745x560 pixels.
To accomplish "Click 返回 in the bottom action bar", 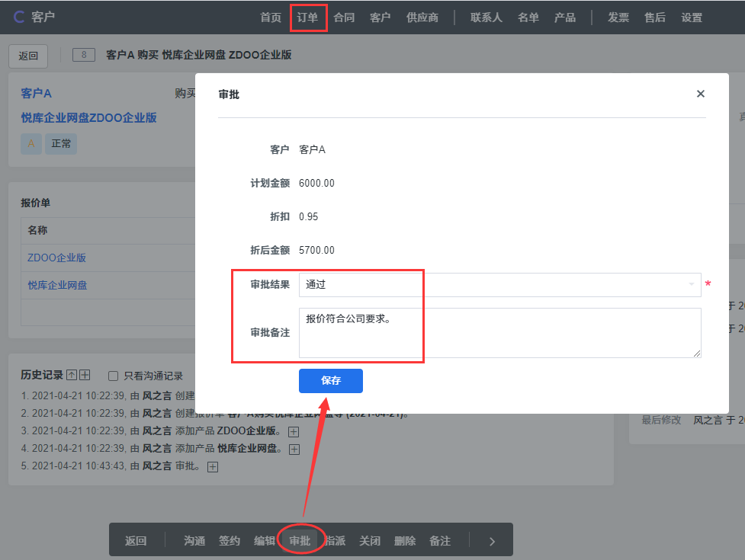I will pyautogui.click(x=136, y=541).
